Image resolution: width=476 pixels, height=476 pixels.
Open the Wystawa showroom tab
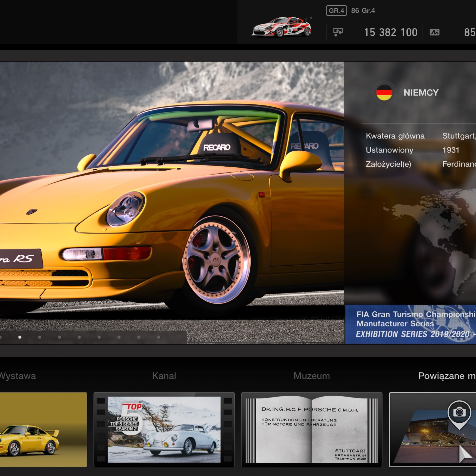[18, 376]
